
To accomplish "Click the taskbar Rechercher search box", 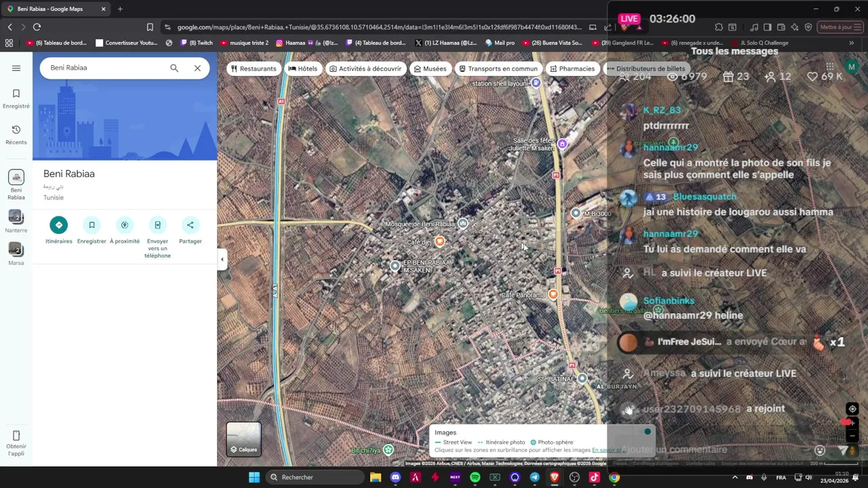I will point(314,477).
